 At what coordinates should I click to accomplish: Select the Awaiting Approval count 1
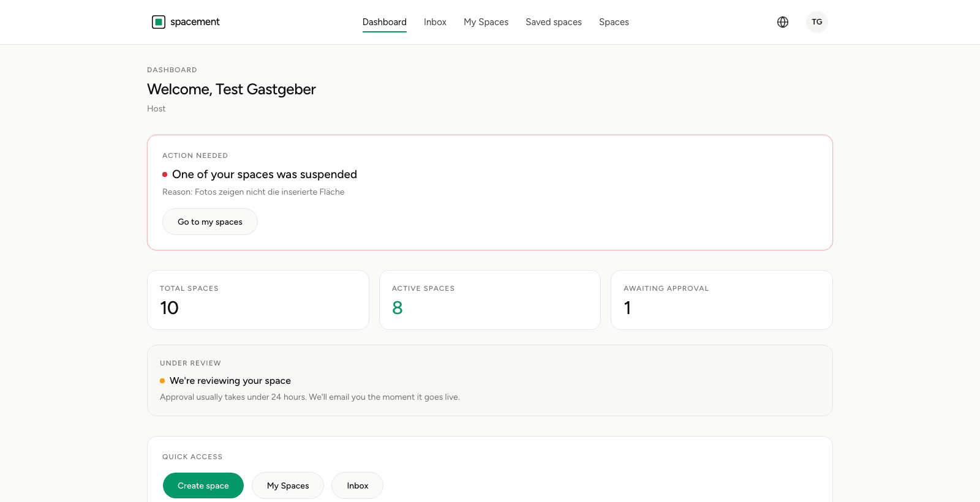(x=627, y=308)
